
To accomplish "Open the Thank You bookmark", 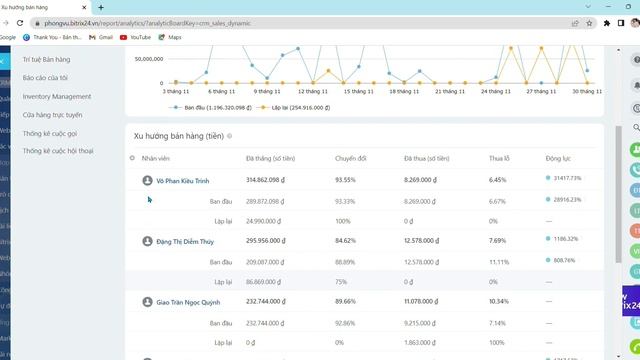I will [x=52, y=37].
